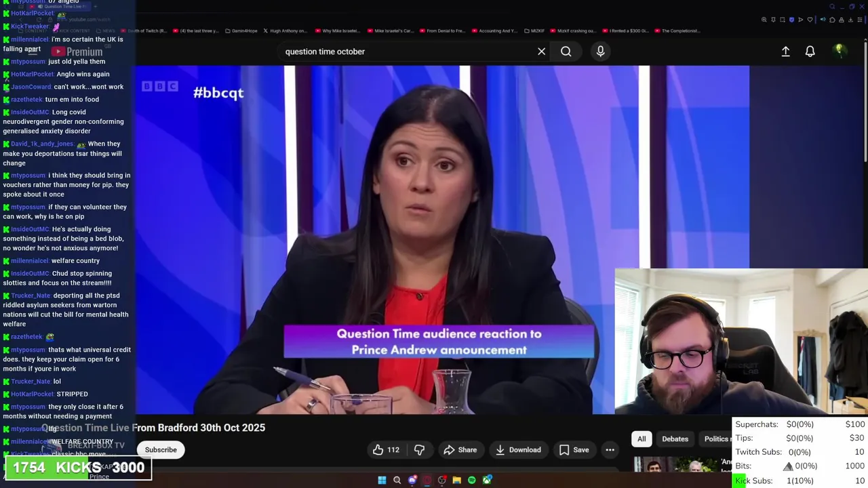Click chat username 'JasonCoward'
The width and height of the screenshot is (868, 488).
click(31, 87)
